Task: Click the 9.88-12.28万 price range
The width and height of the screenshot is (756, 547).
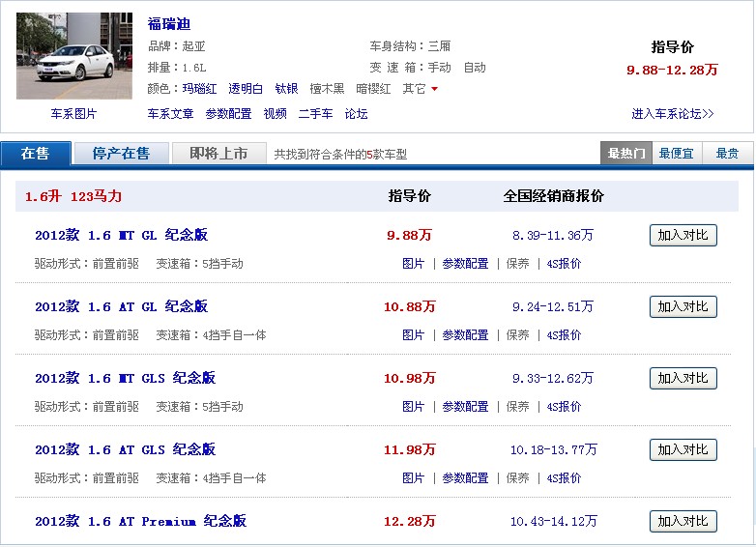Action: (x=672, y=70)
